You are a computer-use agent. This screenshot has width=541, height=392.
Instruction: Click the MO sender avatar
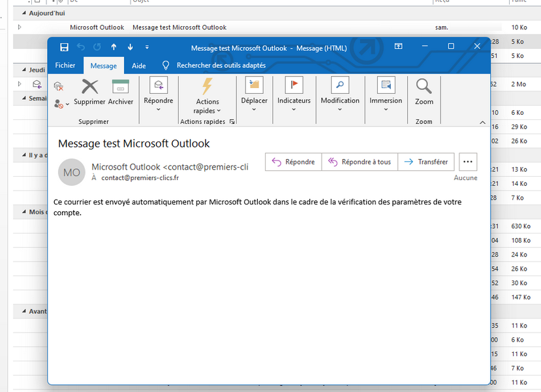click(x=71, y=172)
